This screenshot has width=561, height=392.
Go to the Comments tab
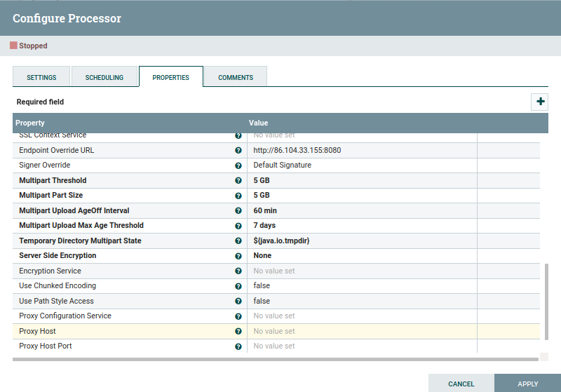236,77
